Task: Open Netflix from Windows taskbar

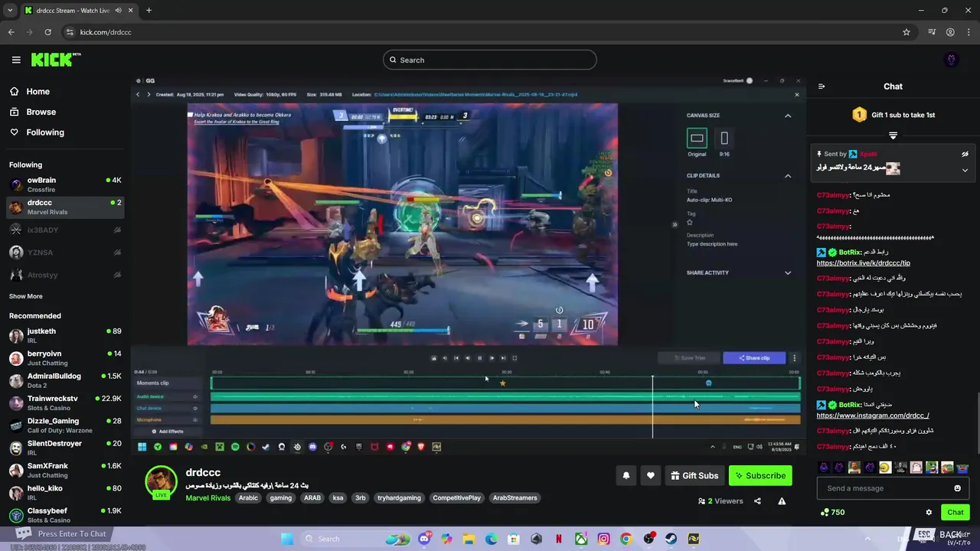Action: click(559, 539)
